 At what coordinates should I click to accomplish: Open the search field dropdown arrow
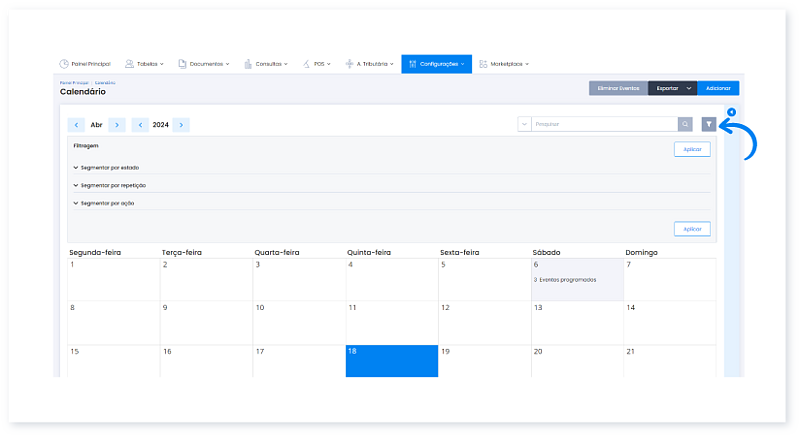(x=524, y=124)
